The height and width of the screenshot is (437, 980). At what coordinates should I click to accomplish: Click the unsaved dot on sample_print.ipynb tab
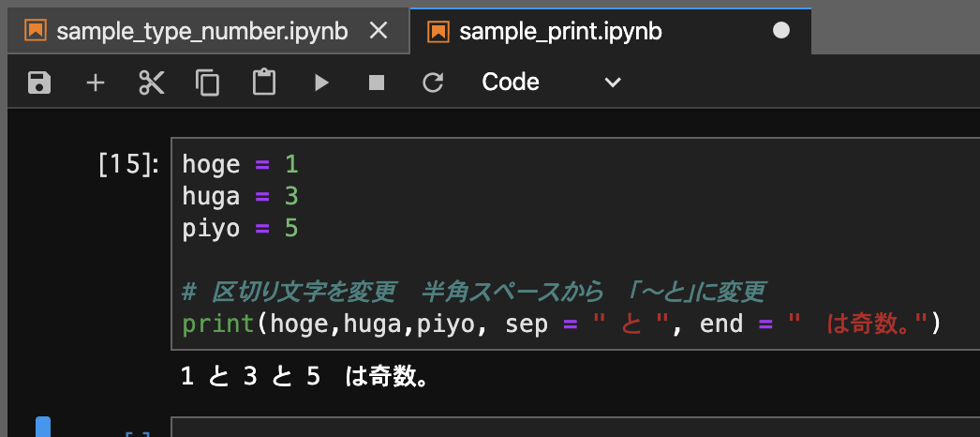781,31
